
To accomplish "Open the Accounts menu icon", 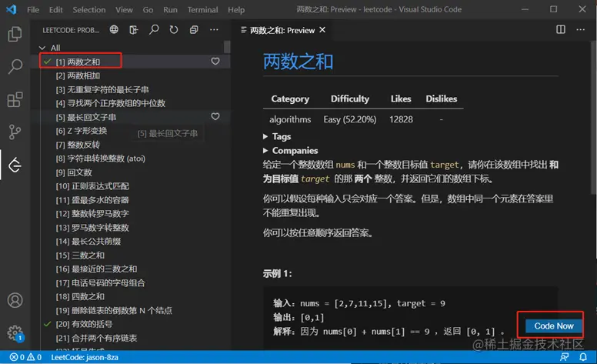I will pos(15,300).
